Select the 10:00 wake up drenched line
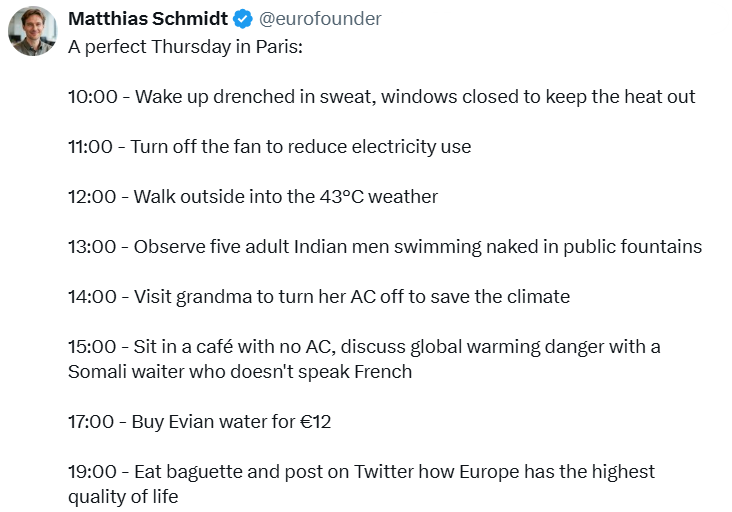 coord(381,97)
